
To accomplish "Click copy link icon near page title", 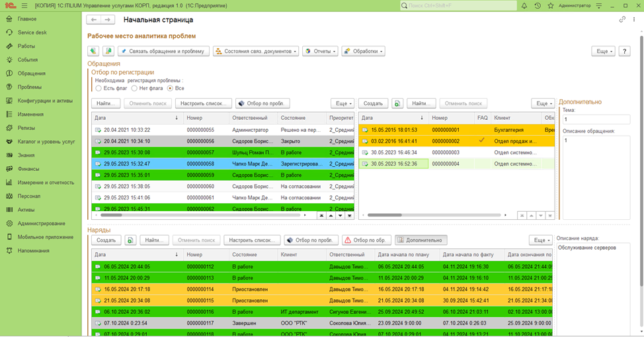I will [x=622, y=19].
